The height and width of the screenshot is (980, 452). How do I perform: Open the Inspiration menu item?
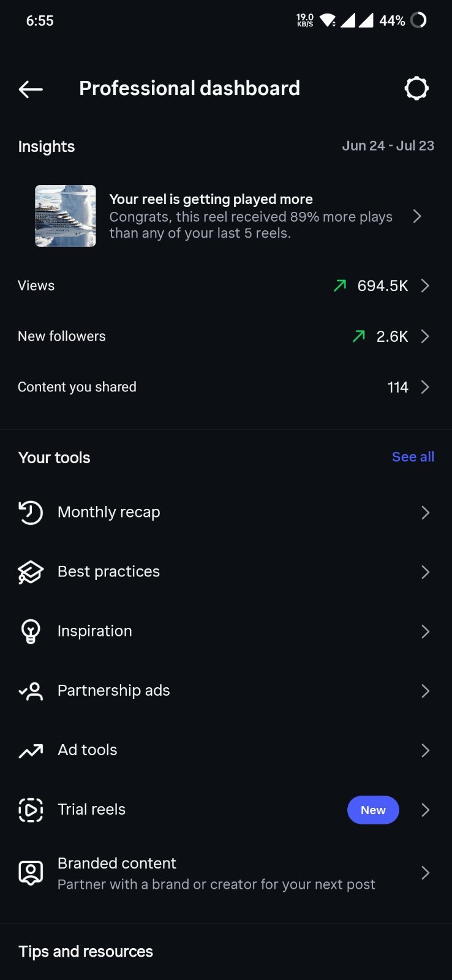[226, 631]
